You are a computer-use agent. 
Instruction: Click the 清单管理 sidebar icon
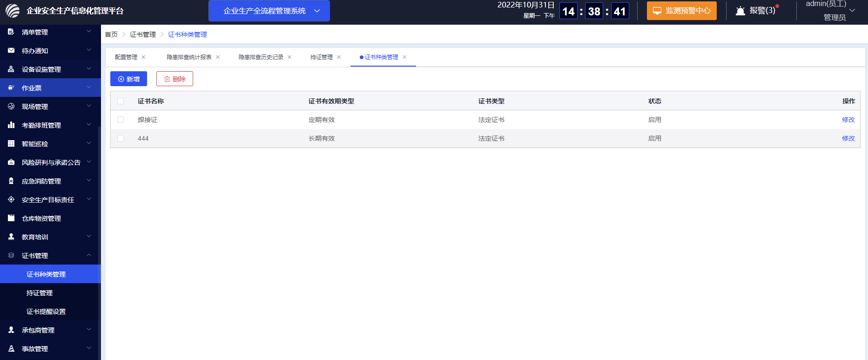pos(11,32)
